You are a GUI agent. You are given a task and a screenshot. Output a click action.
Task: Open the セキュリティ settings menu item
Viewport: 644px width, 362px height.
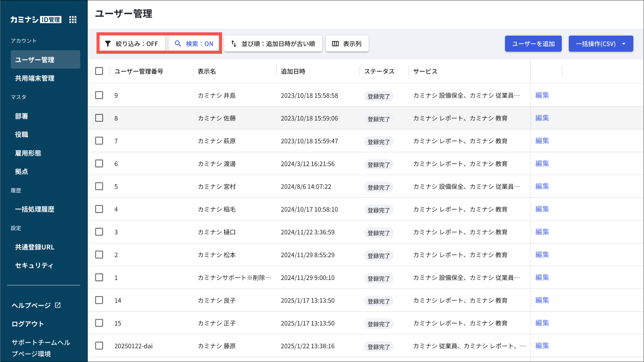34,265
